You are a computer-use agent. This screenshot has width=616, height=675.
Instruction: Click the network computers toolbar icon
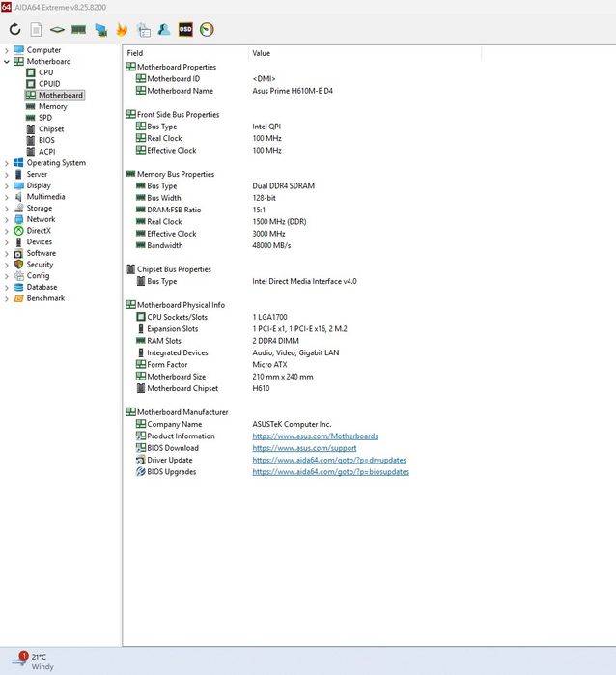[100, 30]
